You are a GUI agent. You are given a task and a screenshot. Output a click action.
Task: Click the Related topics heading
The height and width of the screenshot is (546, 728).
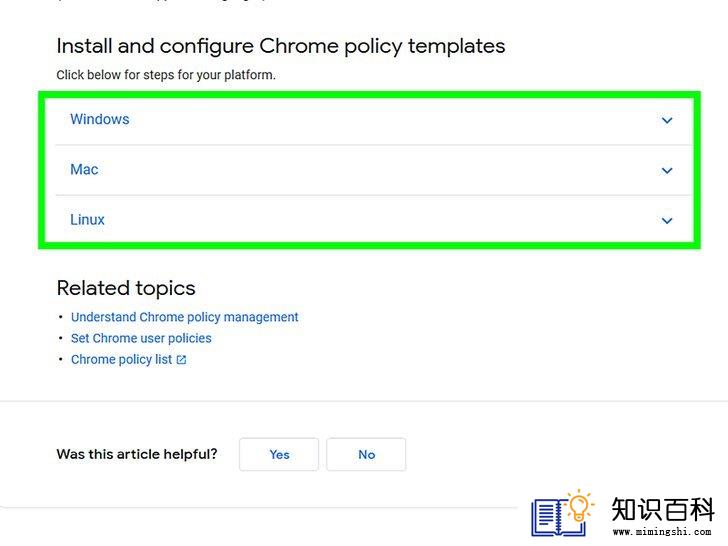pyautogui.click(x=126, y=288)
